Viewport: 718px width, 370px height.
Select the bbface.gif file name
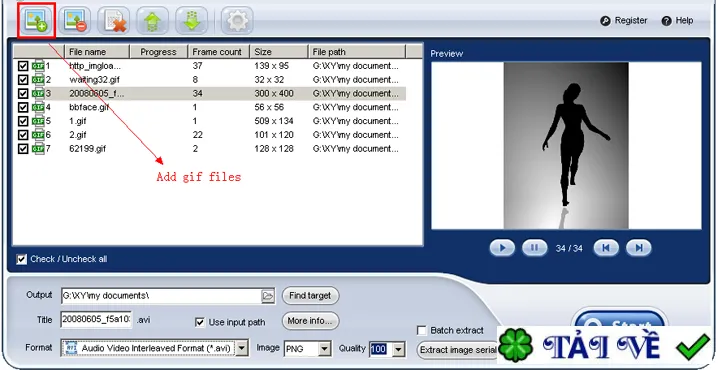pyautogui.click(x=89, y=107)
